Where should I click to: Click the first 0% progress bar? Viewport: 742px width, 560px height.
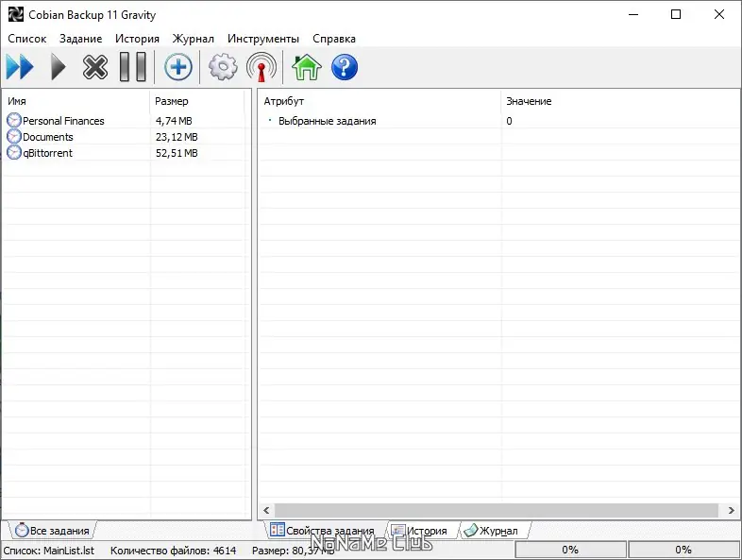point(570,550)
